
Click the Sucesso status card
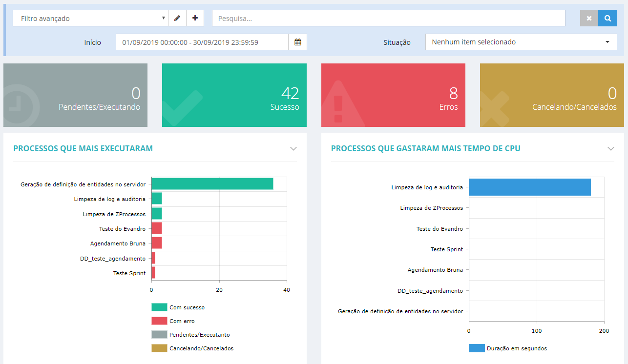[234, 95]
